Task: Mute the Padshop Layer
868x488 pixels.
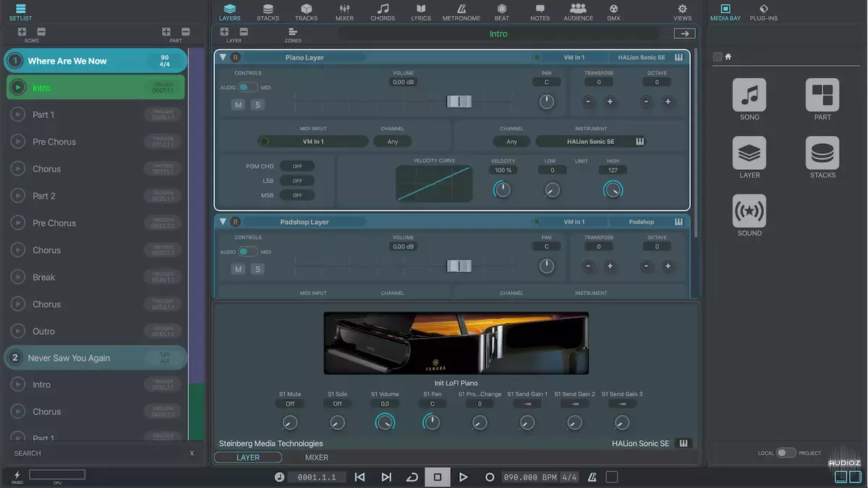Action: (238, 269)
